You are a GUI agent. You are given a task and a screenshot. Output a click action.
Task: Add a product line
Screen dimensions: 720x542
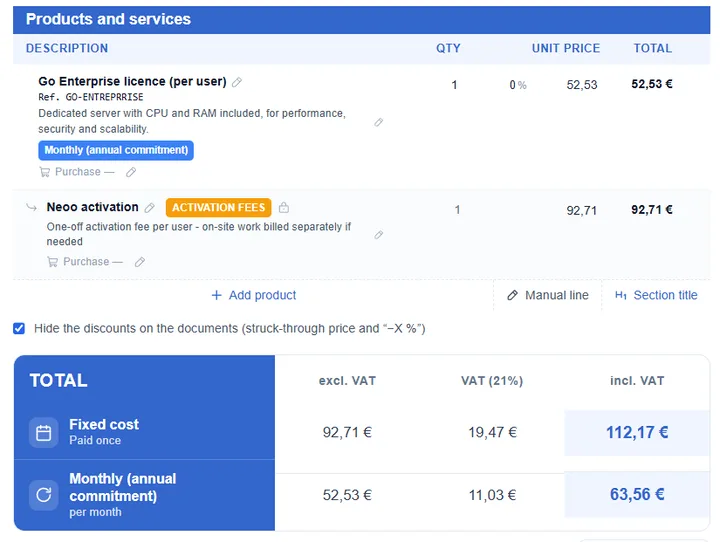[253, 295]
